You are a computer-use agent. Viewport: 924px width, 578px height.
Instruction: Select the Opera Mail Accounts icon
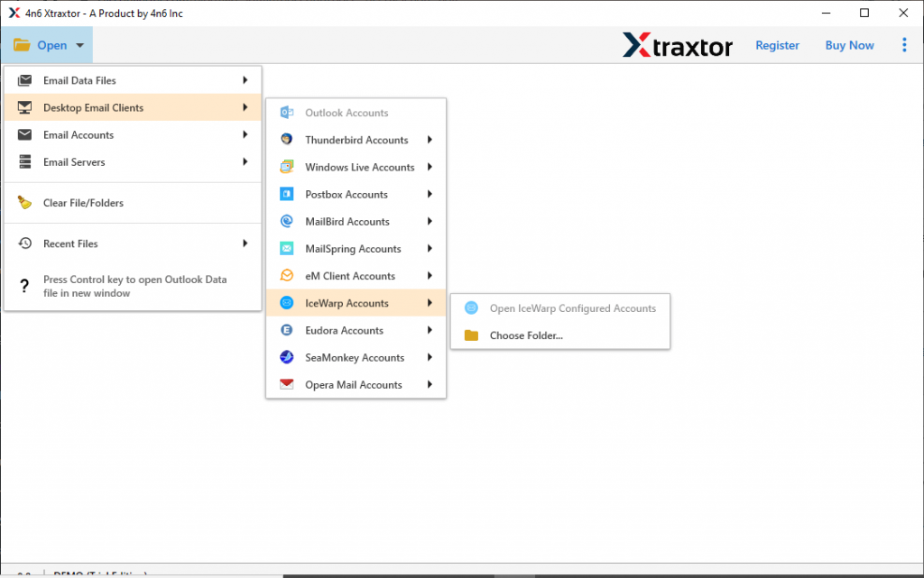coord(289,384)
